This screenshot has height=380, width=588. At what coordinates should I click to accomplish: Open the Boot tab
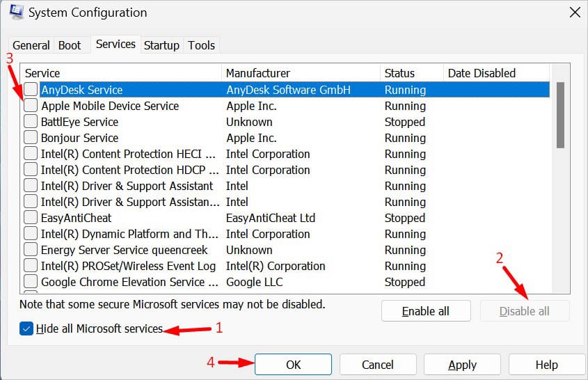70,45
